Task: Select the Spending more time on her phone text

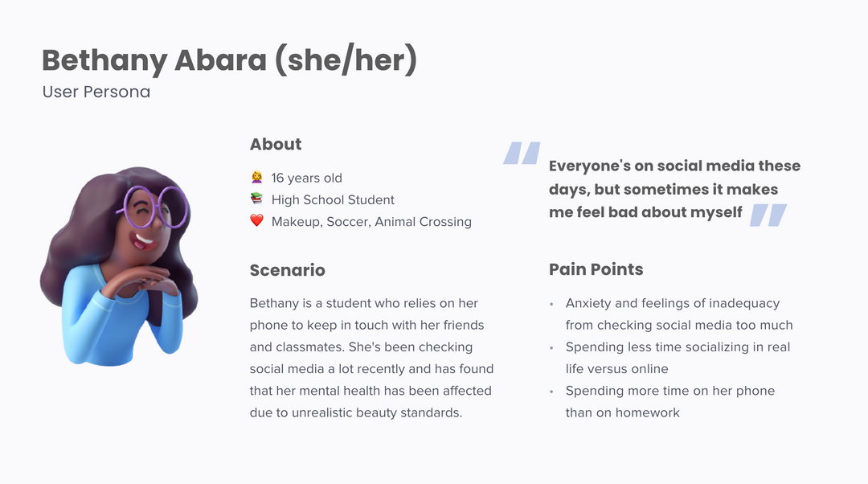Action: 669,401
